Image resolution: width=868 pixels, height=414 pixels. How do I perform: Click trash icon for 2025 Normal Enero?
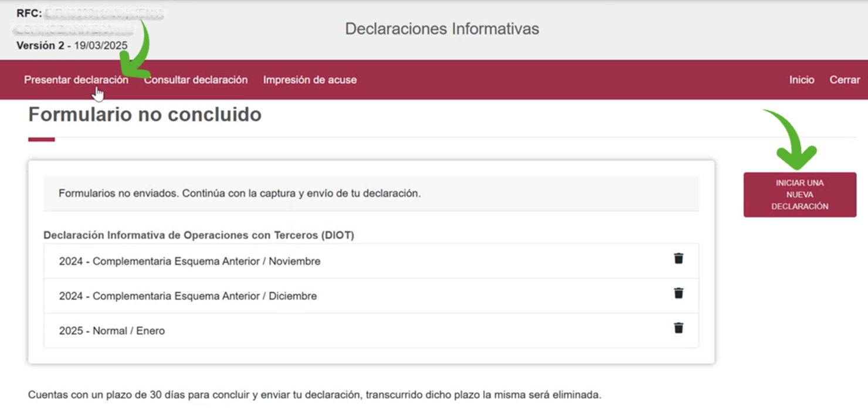coord(679,328)
